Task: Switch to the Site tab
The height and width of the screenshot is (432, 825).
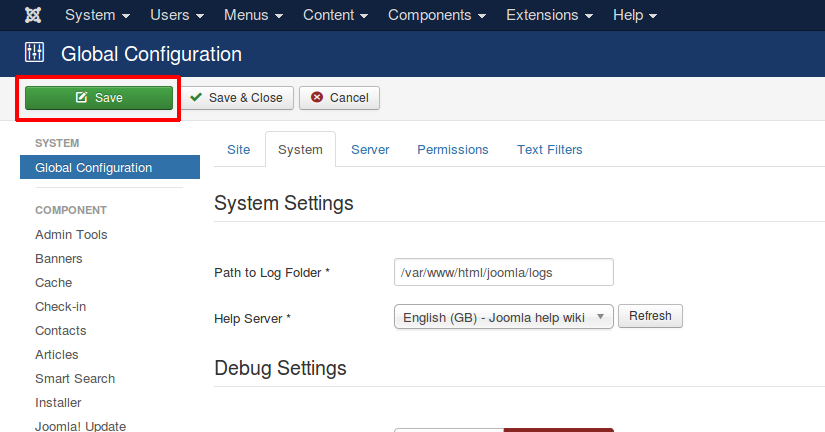Action: point(239,150)
